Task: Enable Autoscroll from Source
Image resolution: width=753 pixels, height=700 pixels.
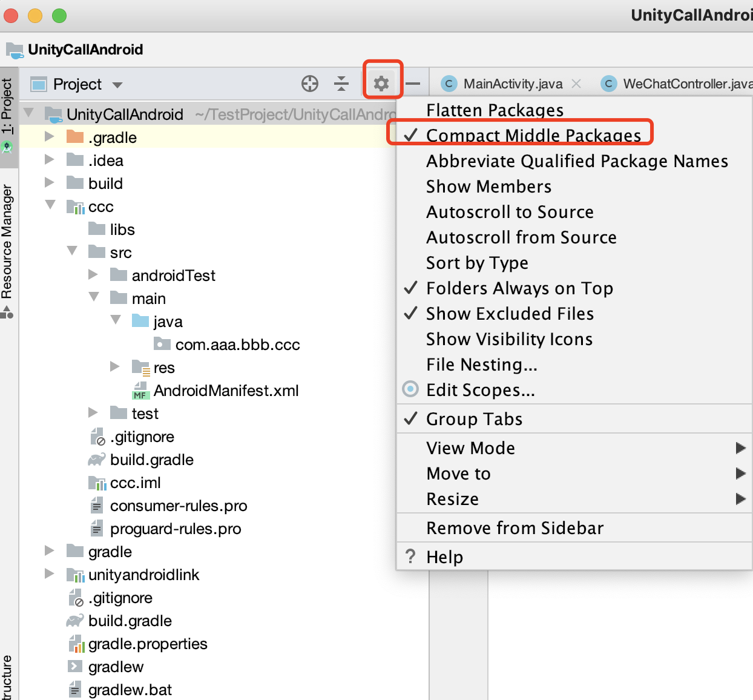Action: (x=574, y=237)
